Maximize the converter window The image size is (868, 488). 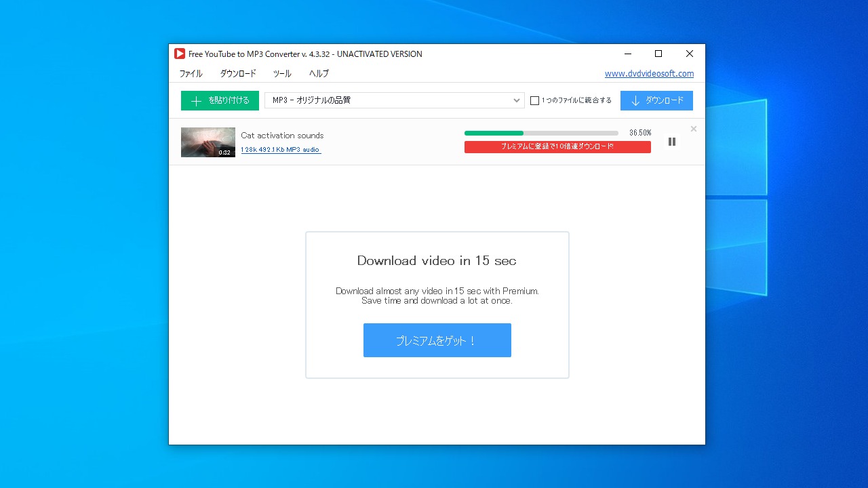pos(658,54)
